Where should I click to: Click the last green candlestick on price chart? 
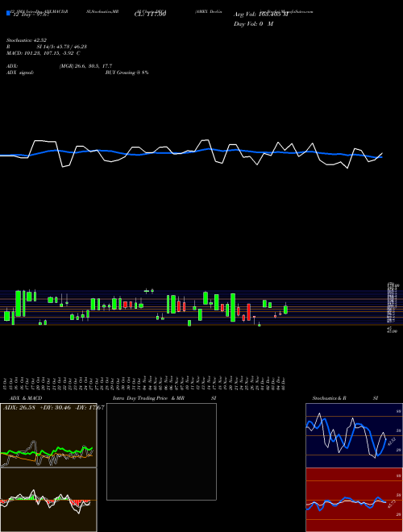[285, 310]
